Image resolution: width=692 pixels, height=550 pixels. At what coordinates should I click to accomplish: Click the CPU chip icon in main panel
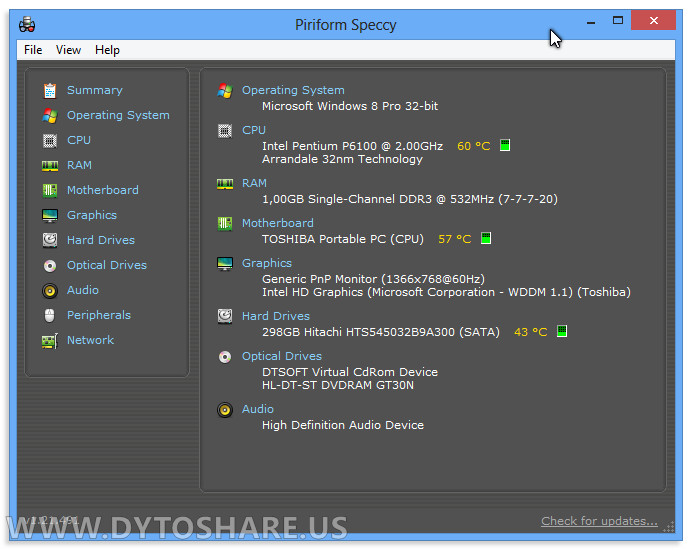225,131
